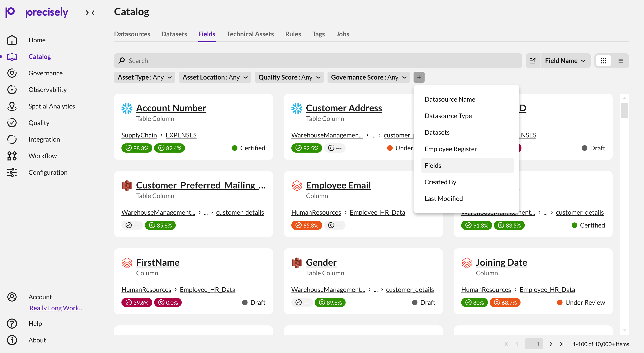Open the Technical Assets tab
644x353 pixels.
pyautogui.click(x=250, y=34)
